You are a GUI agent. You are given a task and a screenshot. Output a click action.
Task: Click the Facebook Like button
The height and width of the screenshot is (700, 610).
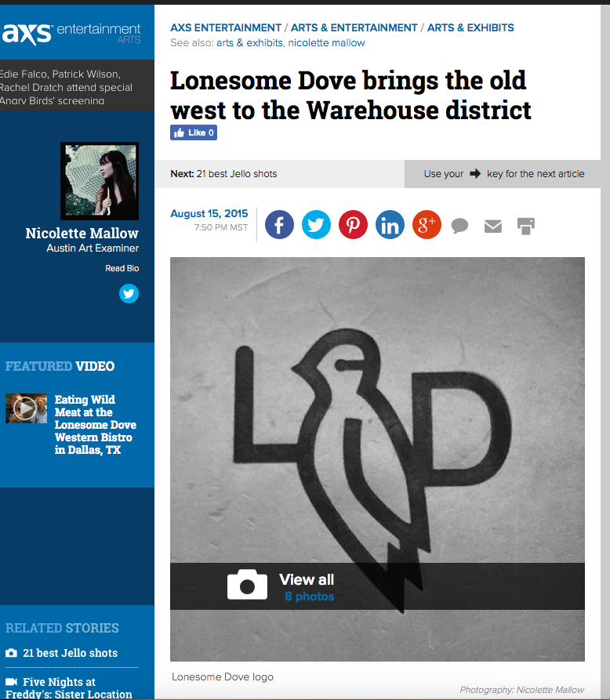tap(194, 132)
